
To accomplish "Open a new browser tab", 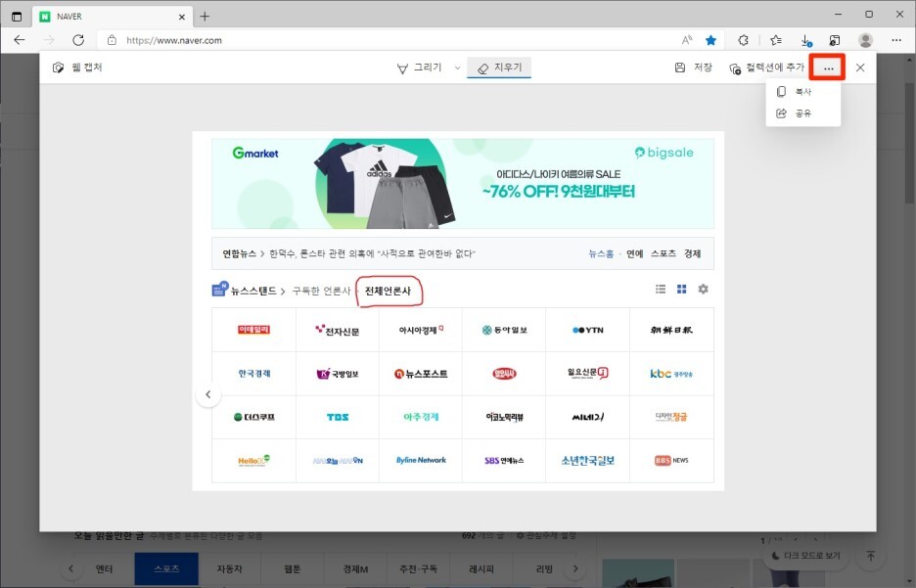I will [x=205, y=17].
